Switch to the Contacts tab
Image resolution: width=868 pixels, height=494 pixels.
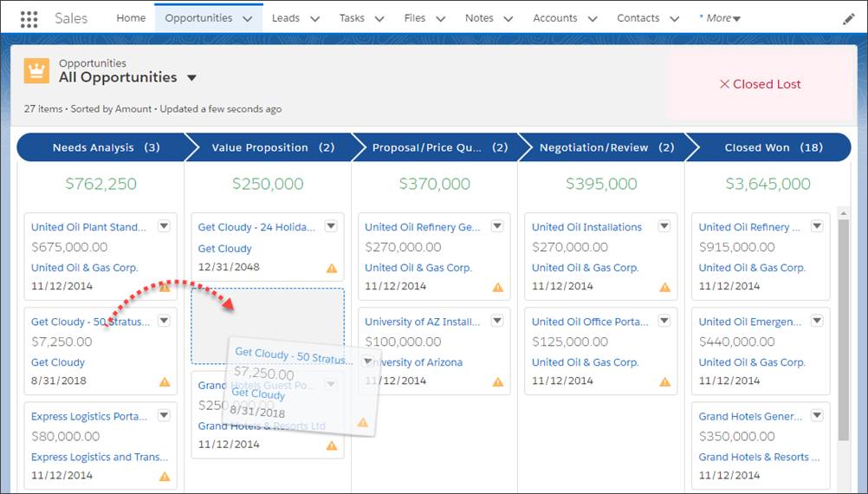[638, 18]
